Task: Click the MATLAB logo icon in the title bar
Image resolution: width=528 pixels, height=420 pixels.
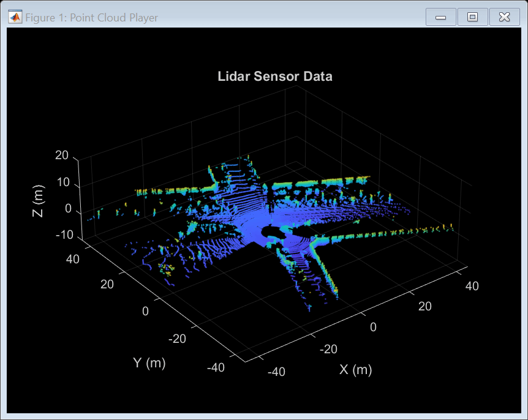Action: pos(13,17)
